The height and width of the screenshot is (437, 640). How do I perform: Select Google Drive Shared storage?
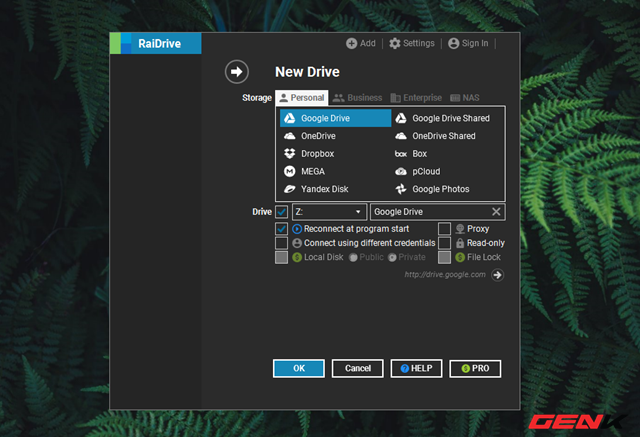(447, 118)
